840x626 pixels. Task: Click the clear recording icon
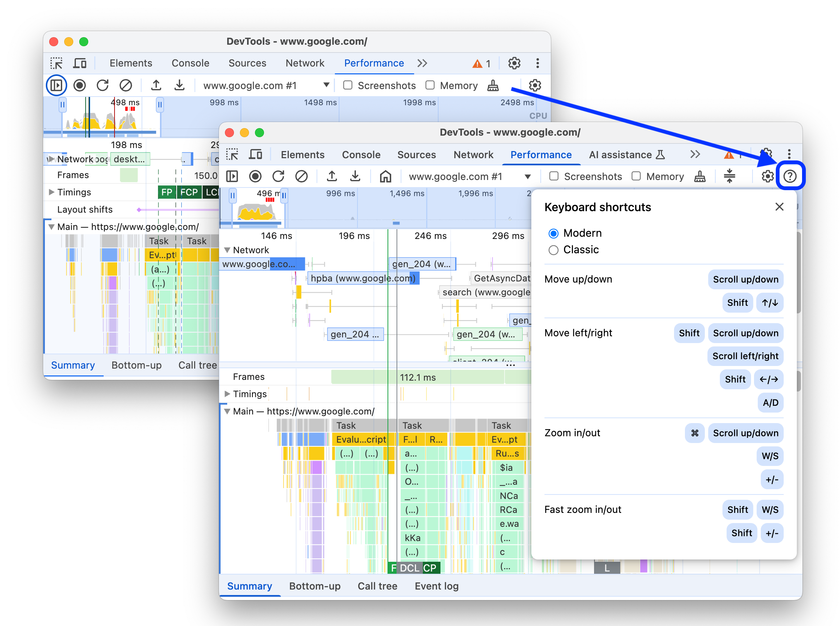pyautogui.click(x=300, y=175)
